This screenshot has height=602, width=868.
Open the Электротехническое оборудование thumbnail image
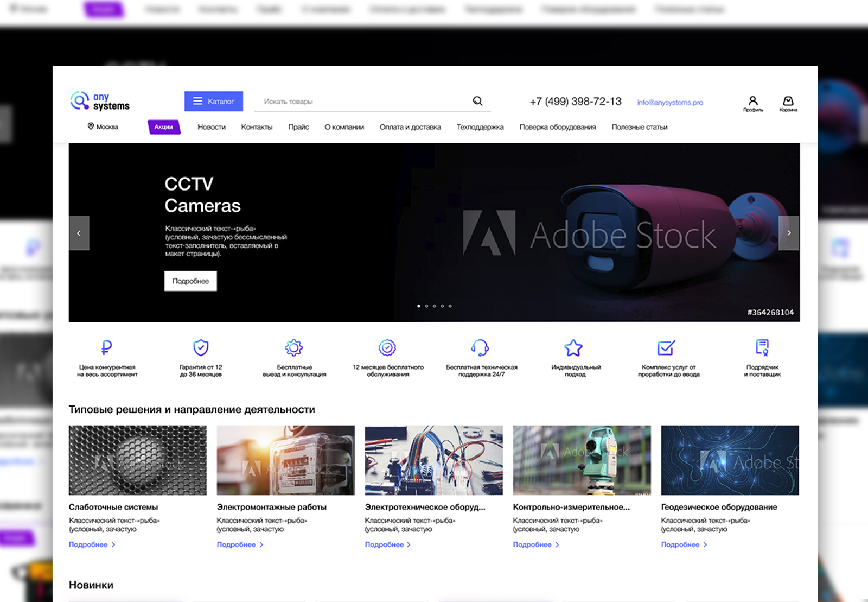[x=434, y=460]
